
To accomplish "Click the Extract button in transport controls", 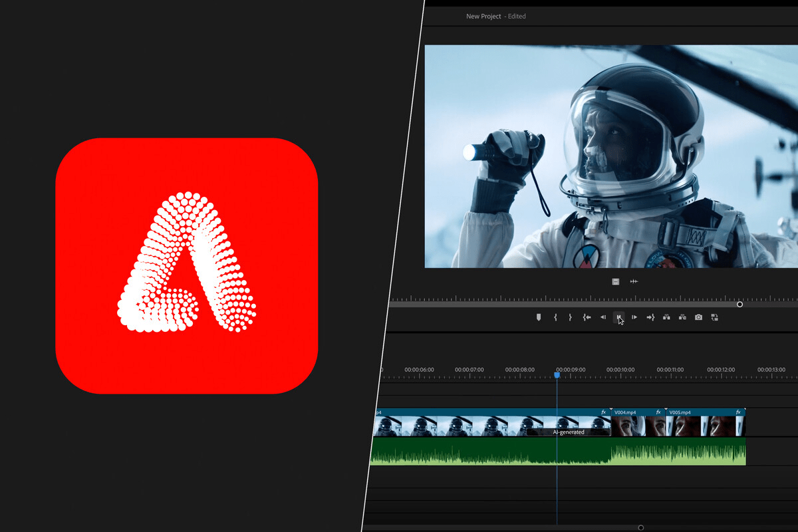I will pyautogui.click(x=682, y=318).
